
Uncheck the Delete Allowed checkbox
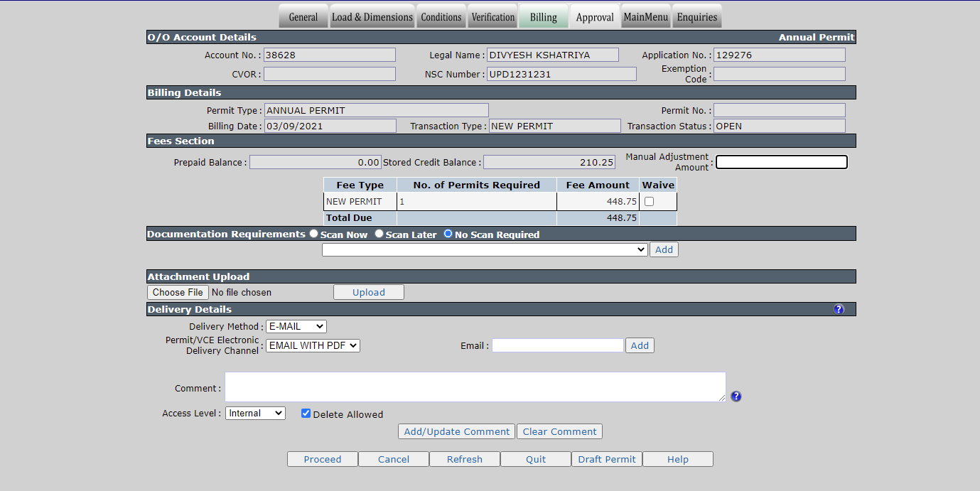pos(306,414)
